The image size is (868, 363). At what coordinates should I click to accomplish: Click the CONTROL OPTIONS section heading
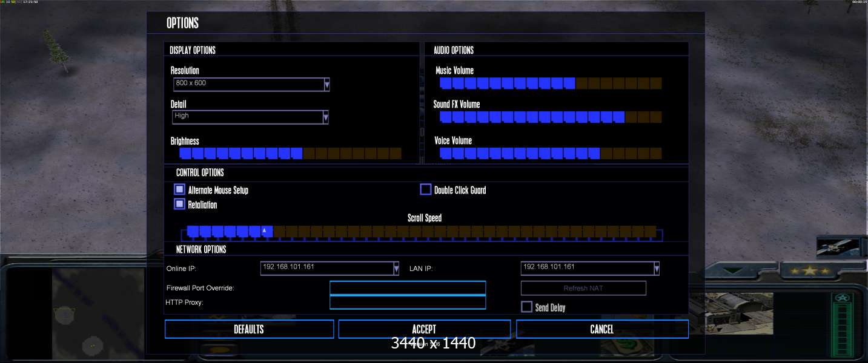[x=200, y=172]
